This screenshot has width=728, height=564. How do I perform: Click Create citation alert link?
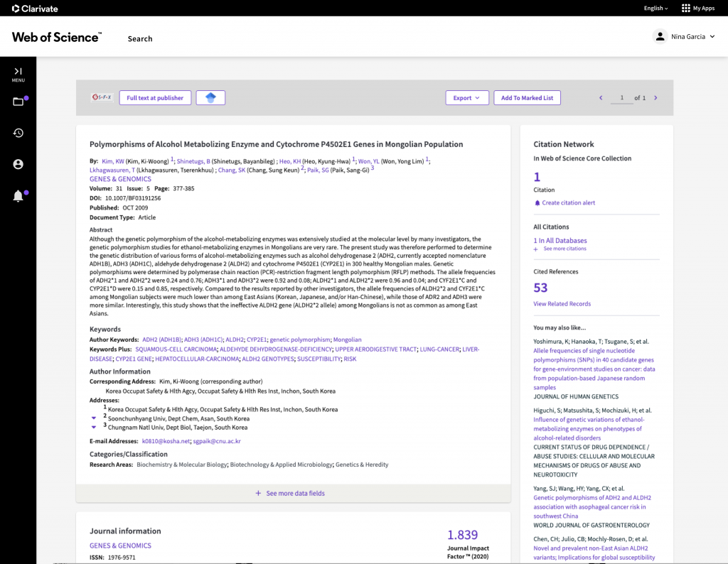pos(568,203)
